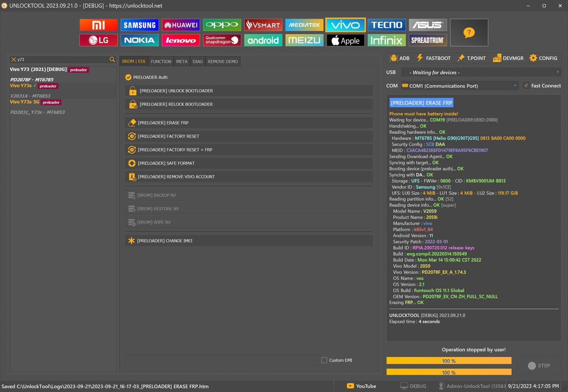This screenshot has width=568, height=392.
Task: Switch to the FUNCTION tab
Action: 161,61
